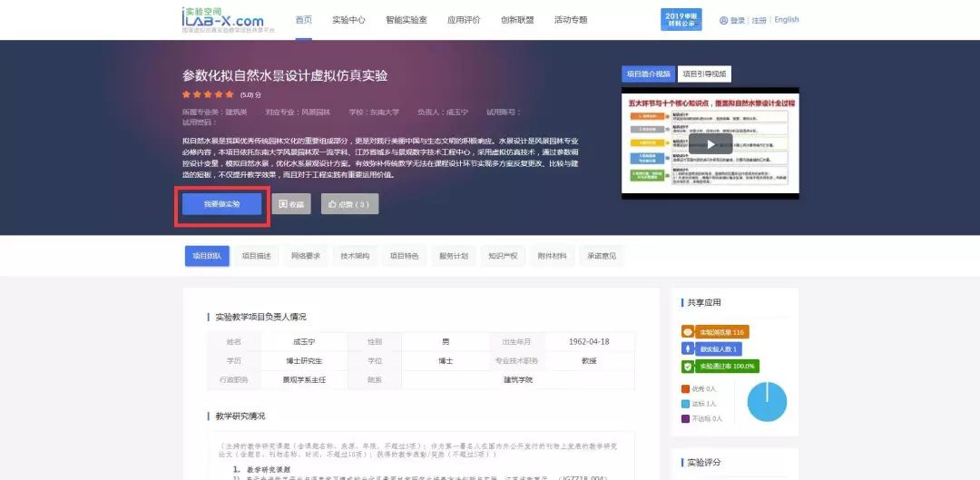This screenshot has height=480, width=980.
Task: Click the 登录 link
Action: pyautogui.click(x=738, y=20)
